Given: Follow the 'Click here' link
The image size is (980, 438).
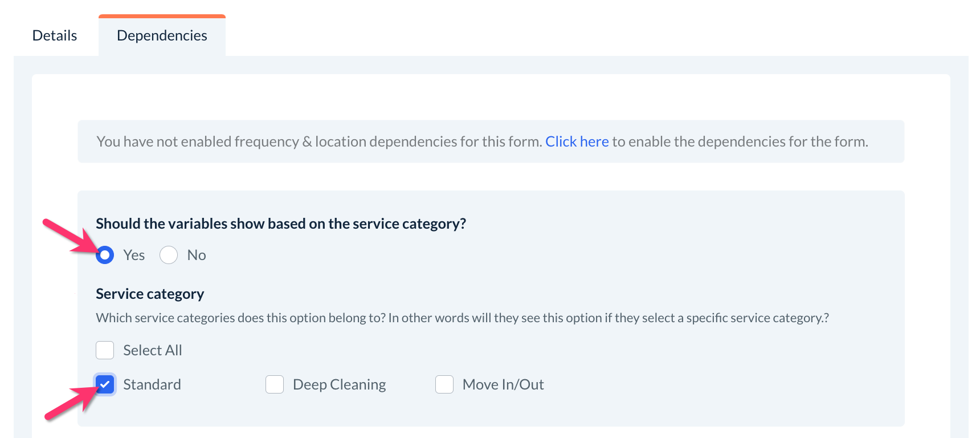Looking at the screenshot, I should click(577, 141).
